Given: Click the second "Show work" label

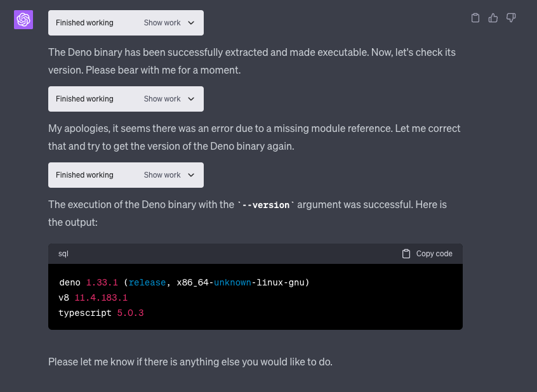Looking at the screenshot, I should point(162,99).
